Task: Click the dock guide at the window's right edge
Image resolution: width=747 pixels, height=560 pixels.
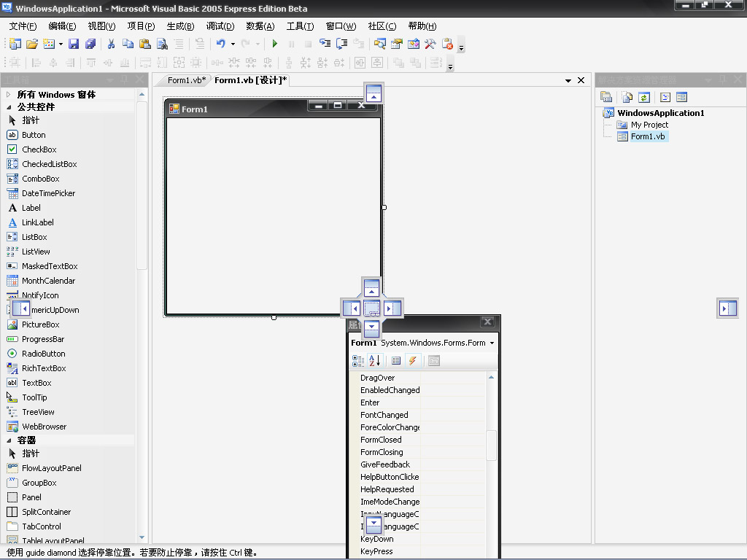Action: click(x=727, y=308)
